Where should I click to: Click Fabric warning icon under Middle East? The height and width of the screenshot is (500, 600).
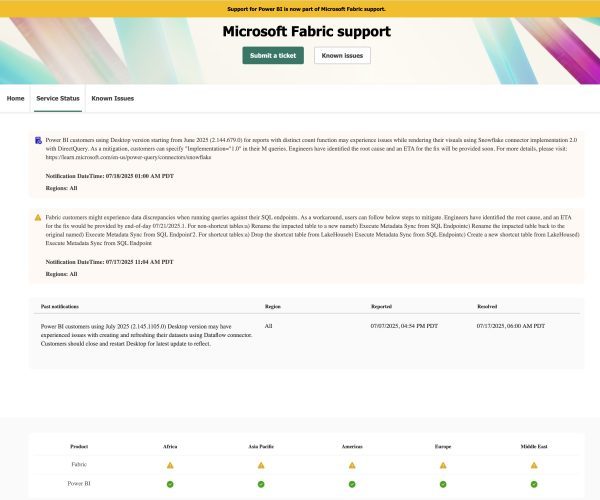tap(534, 465)
